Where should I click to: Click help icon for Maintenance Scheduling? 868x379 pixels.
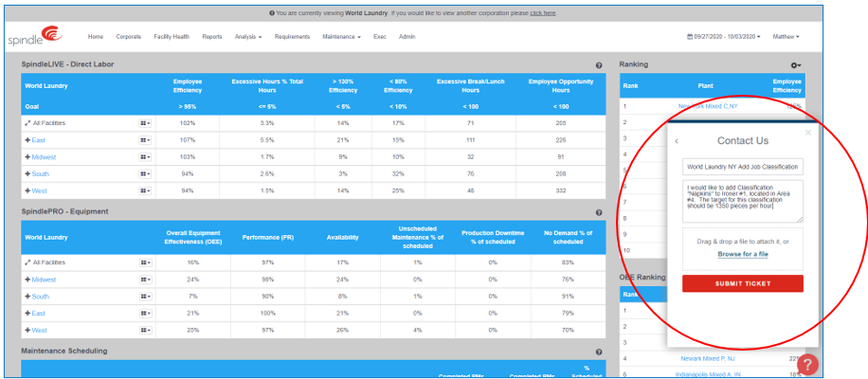coord(599,352)
